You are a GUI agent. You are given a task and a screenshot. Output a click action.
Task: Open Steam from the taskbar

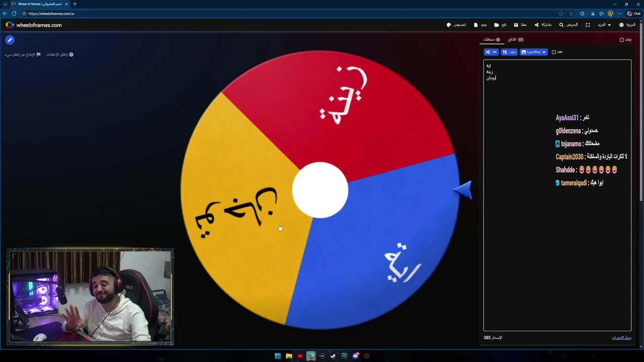pos(333,356)
